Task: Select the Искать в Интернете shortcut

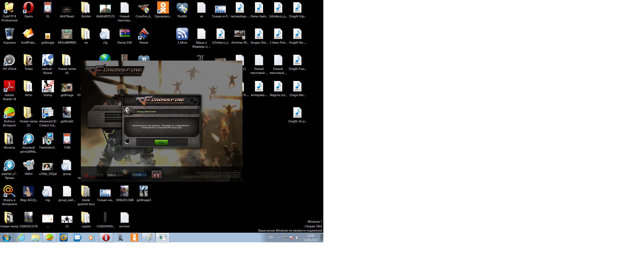Action: (9, 196)
